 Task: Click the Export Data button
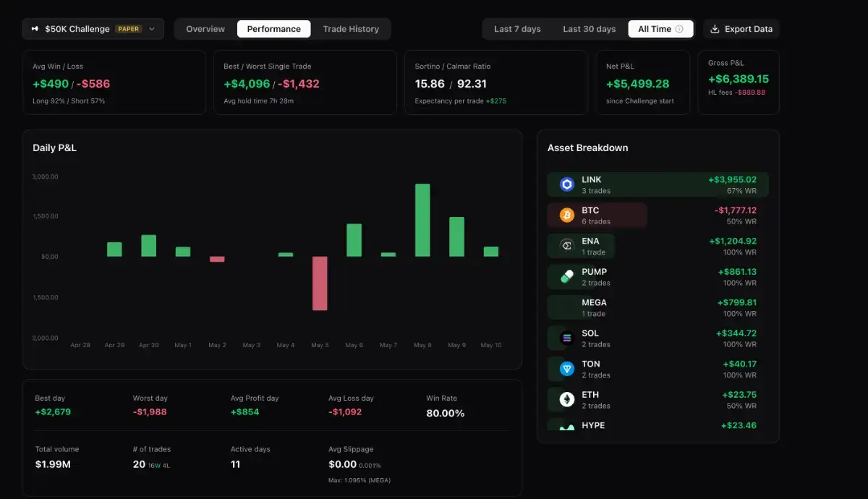pyautogui.click(x=741, y=29)
